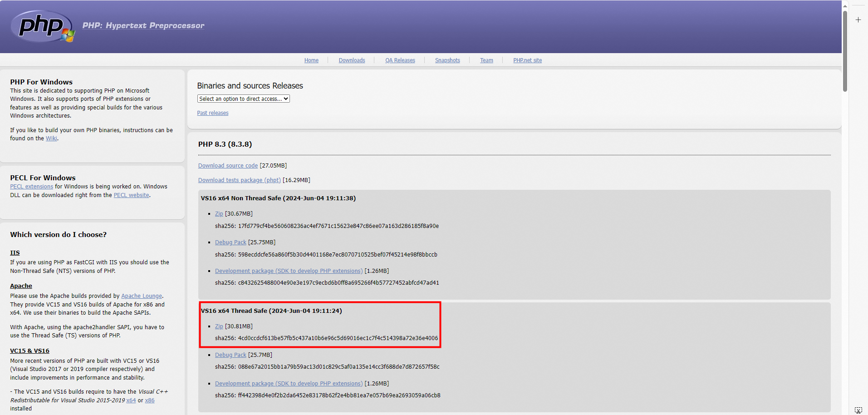The width and height of the screenshot is (868, 415).
Task: Go to QA Releases page
Action: [x=400, y=60]
